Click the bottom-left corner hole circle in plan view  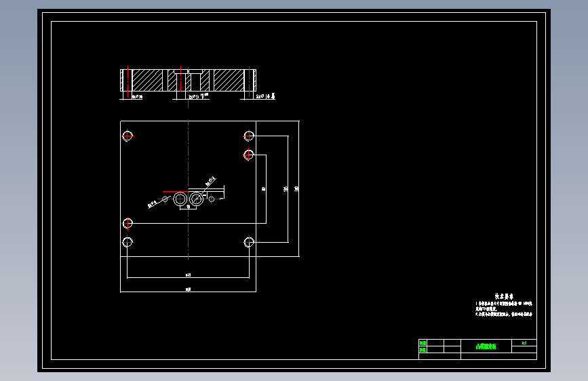click(128, 242)
